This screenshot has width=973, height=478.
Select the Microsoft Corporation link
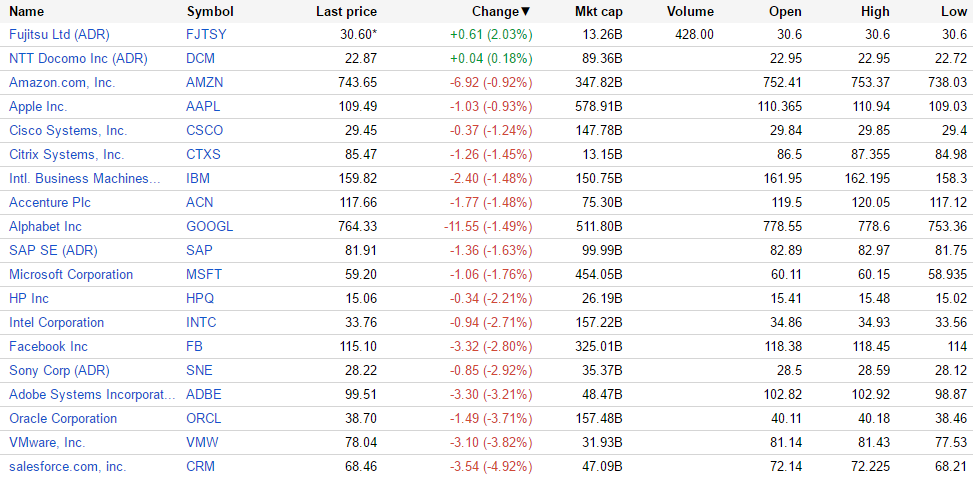click(x=71, y=274)
